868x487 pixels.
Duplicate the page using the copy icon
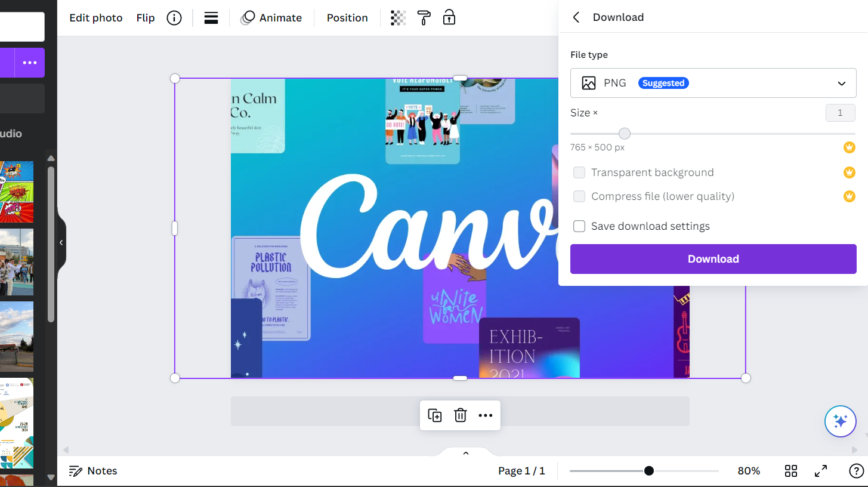(435, 415)
